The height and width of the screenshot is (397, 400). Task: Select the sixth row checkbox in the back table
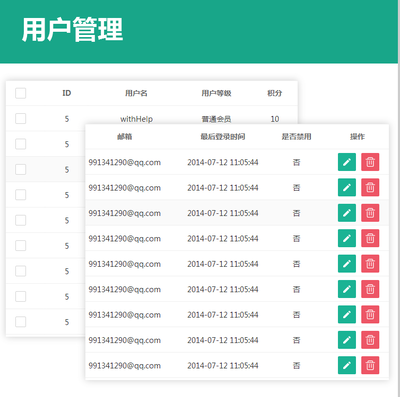pos(21,246)
